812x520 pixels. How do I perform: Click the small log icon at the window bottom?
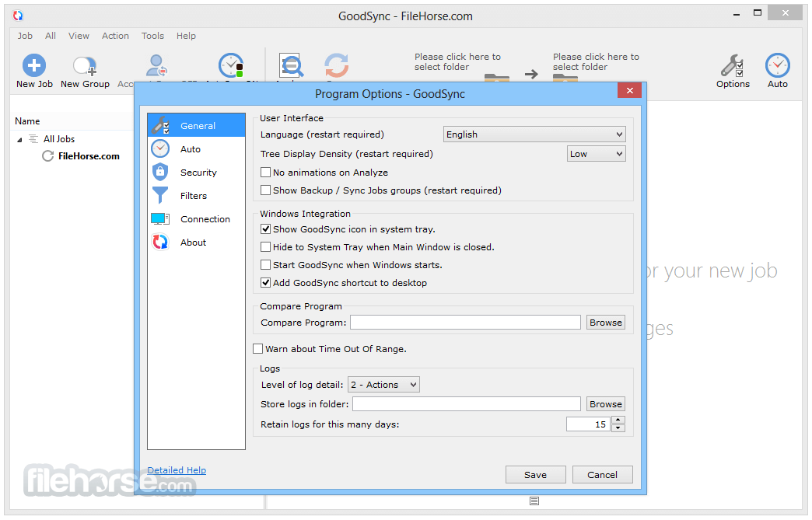(534, 501)
